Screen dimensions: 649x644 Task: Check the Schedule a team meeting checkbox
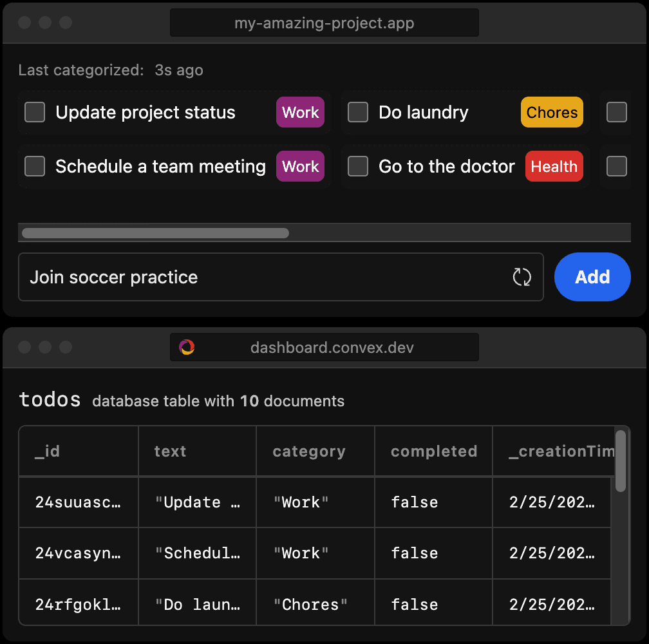(34, 166)
